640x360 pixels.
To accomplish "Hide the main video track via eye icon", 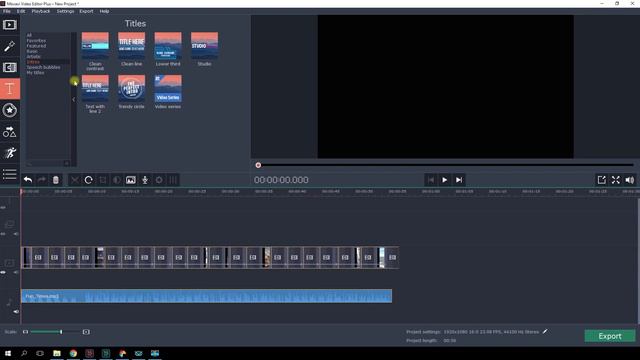I will pyautogui.click(x=3, y=272).
